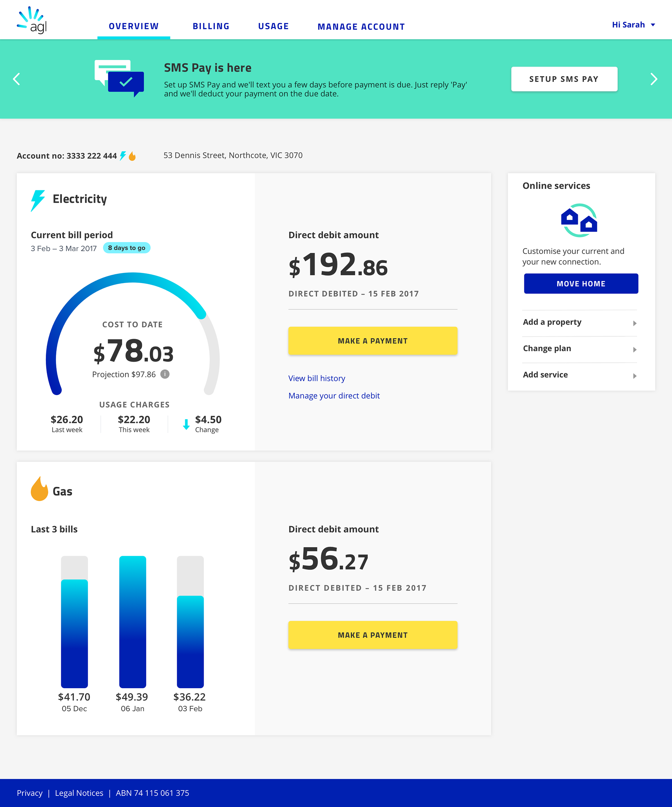
Task: Open the Billing tab
Action: click(211, 27)
